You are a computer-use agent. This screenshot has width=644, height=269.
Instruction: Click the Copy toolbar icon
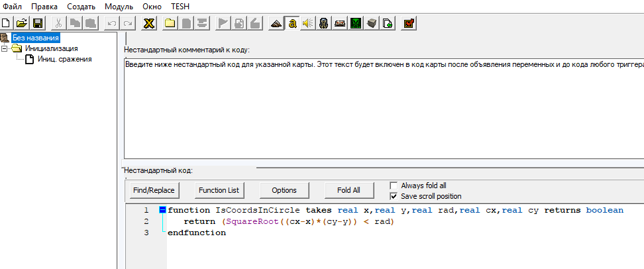point(75,23)
